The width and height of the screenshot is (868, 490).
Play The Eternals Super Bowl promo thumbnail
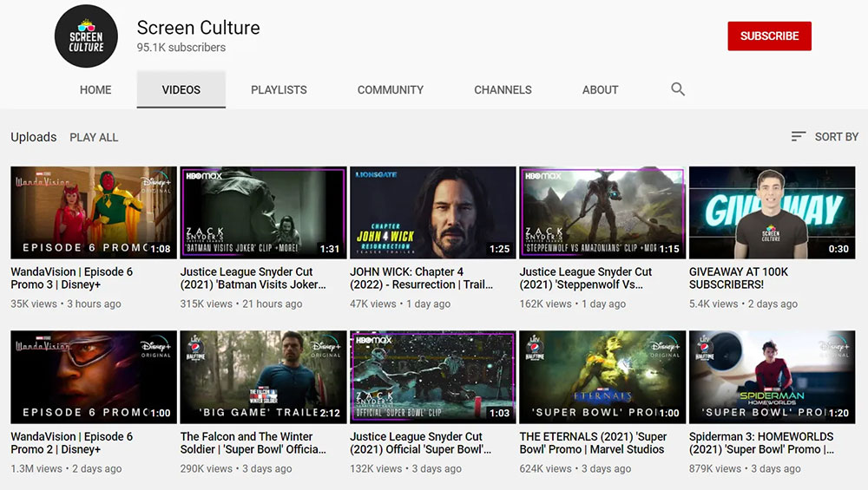(602, 376)
